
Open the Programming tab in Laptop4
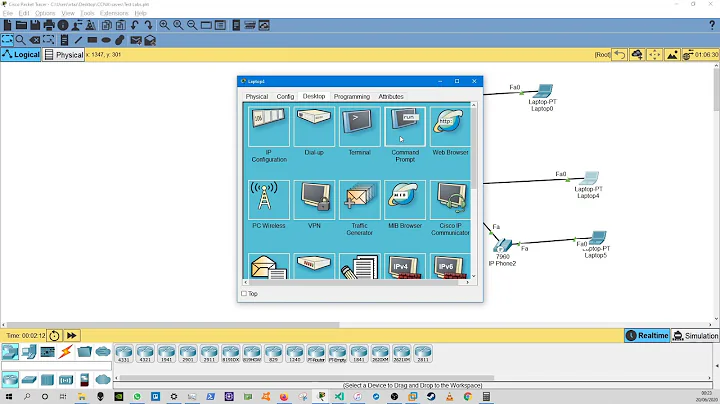[352, 96]
